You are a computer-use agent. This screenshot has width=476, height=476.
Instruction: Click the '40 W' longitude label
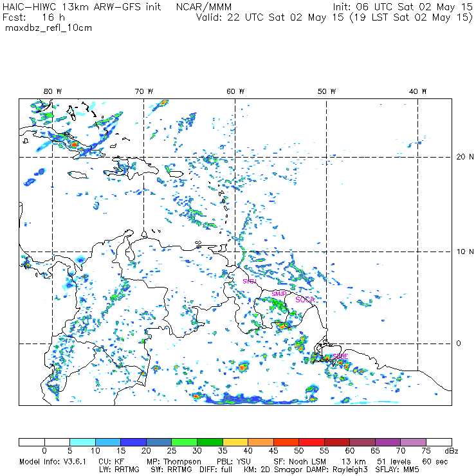(417, 91)
